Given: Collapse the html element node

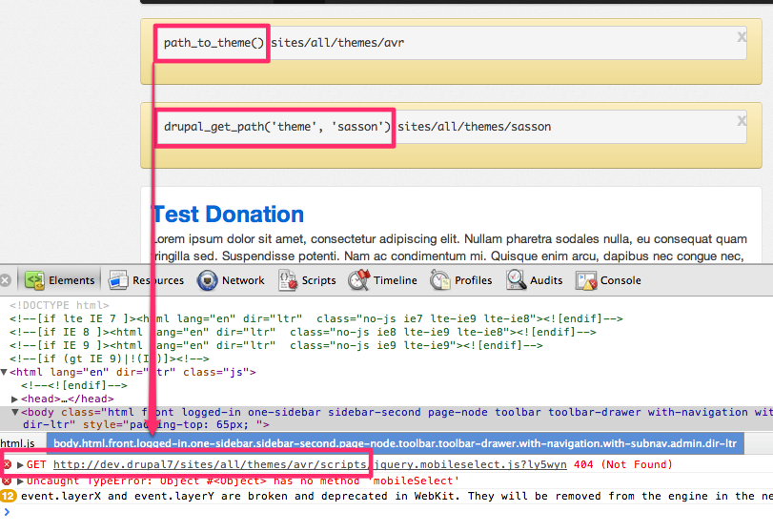Looking at the screenshot, I should click(4, 372).
